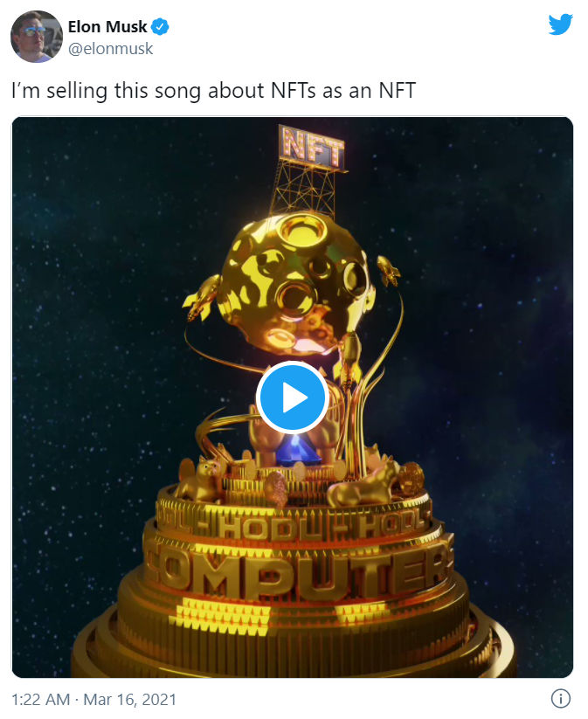Click the golden dog statue on left

(200, 479)
